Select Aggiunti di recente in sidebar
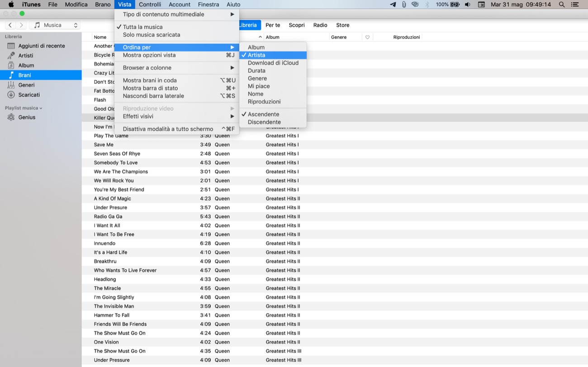Screen dimensions: 588x367 (x=41, y=46)
